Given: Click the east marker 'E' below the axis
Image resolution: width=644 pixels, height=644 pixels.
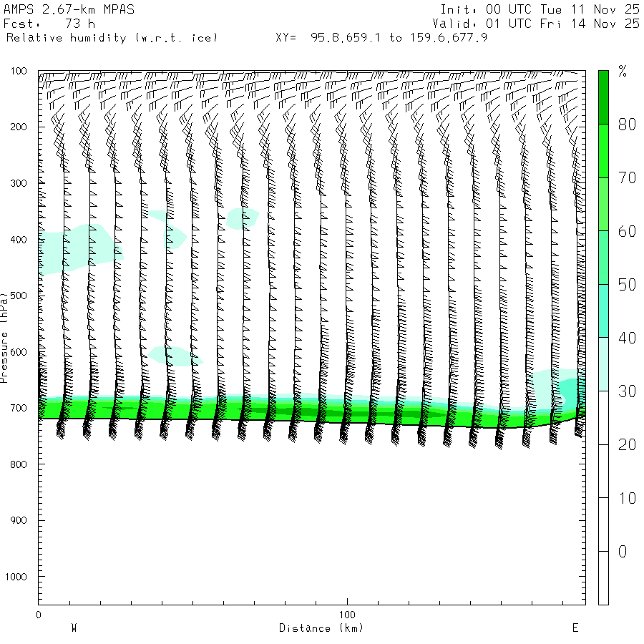Looking at the screenshot, I should tap(575, 628).
